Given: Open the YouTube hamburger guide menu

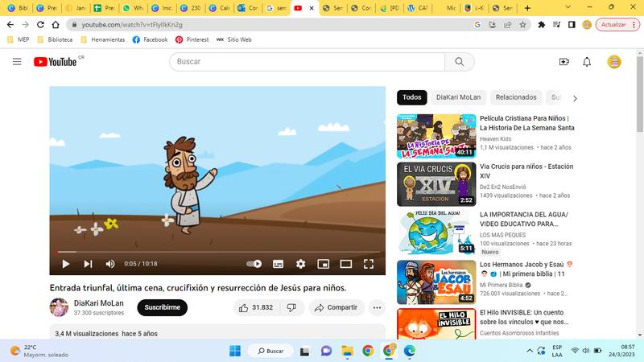Looking at the screenshot, I should [17, 62].
